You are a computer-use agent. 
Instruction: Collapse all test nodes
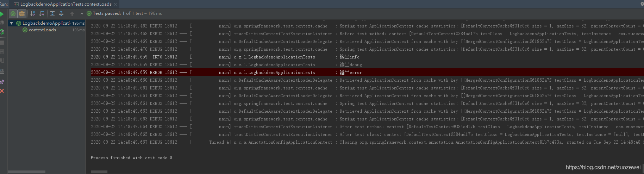[61, 14]
